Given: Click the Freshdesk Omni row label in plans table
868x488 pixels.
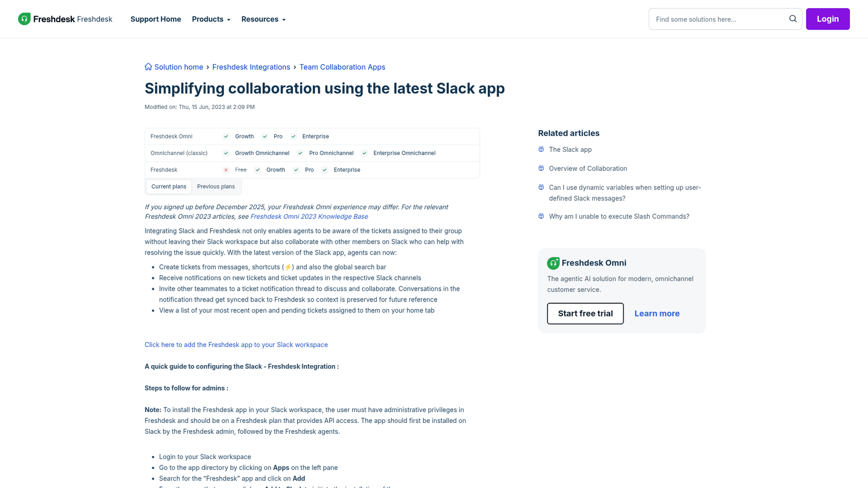Looking at the screenshot, I should point(171,137).
